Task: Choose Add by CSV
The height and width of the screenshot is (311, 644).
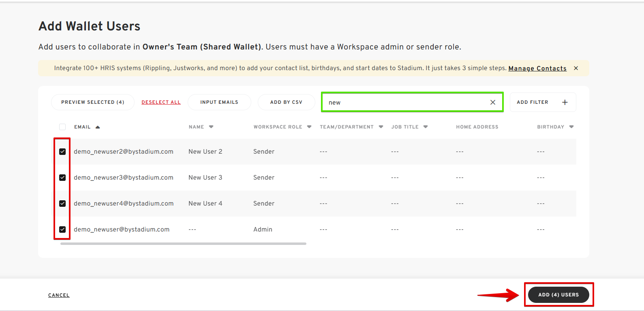Action: pyautogui.click(x=286, y=102)
